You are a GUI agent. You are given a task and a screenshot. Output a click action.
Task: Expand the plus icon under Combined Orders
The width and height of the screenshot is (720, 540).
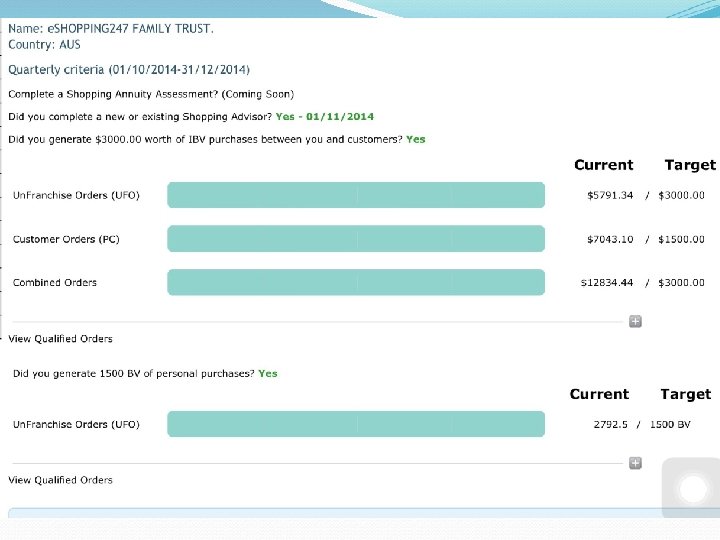(x=635, y=321)
